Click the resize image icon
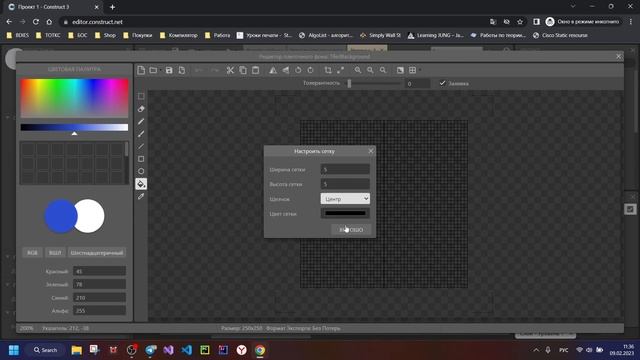640x360 pixels. (x=340, y=70)
